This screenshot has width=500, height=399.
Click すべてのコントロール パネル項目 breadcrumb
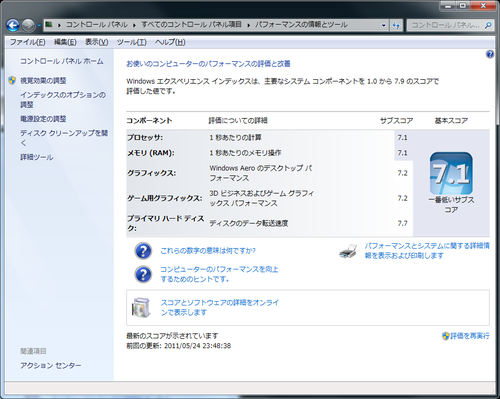click(x=191, y=24)
